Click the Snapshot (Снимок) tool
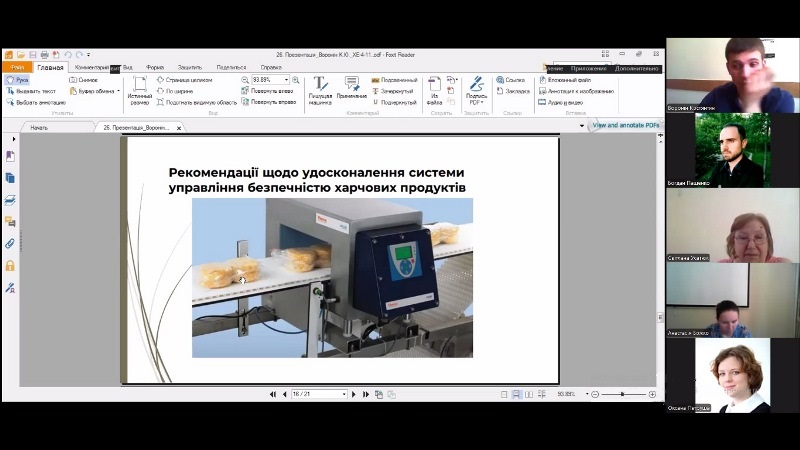800x450 pixels. click(86, 79)
